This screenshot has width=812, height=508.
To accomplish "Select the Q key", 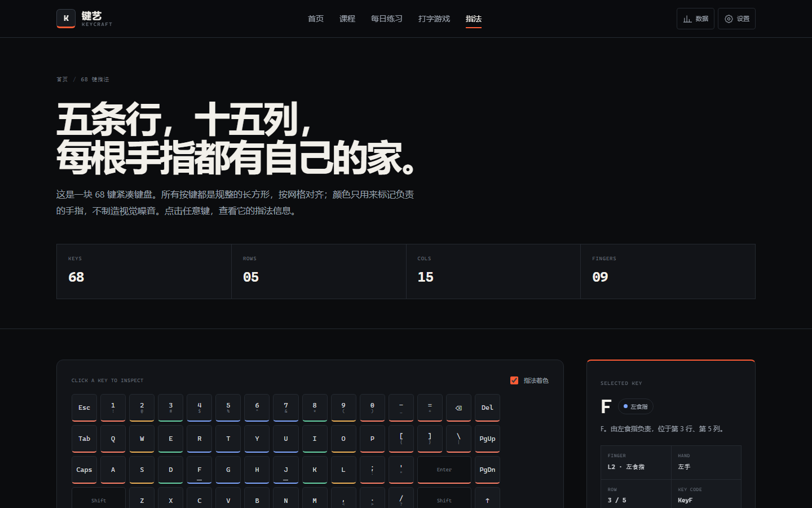I will pyautogui.click(x=113, y=439).
